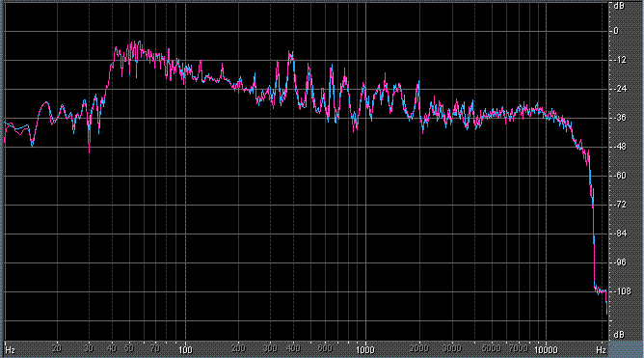
Task: Click the noise floor shelf at -108 dB
Action: point(601,291)
